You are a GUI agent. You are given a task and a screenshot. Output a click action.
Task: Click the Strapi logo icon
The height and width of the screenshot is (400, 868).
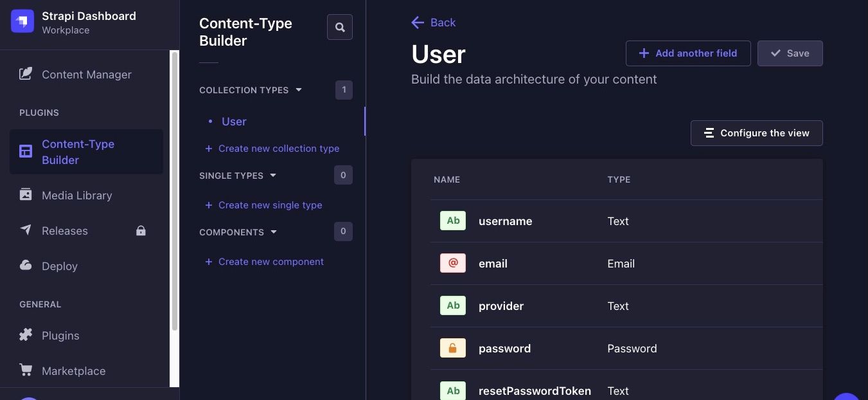click(x=22, y=22)
